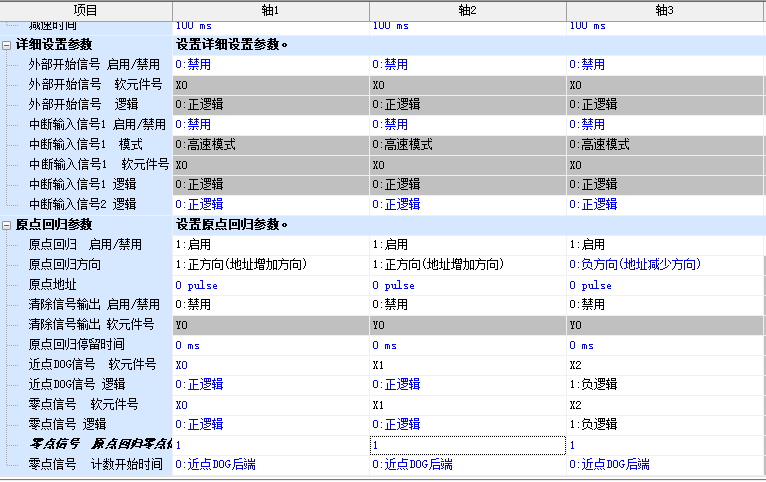Click the 近点DOG信号 软元件号 row label
This screenshot has width=766, height=482.
92,365
